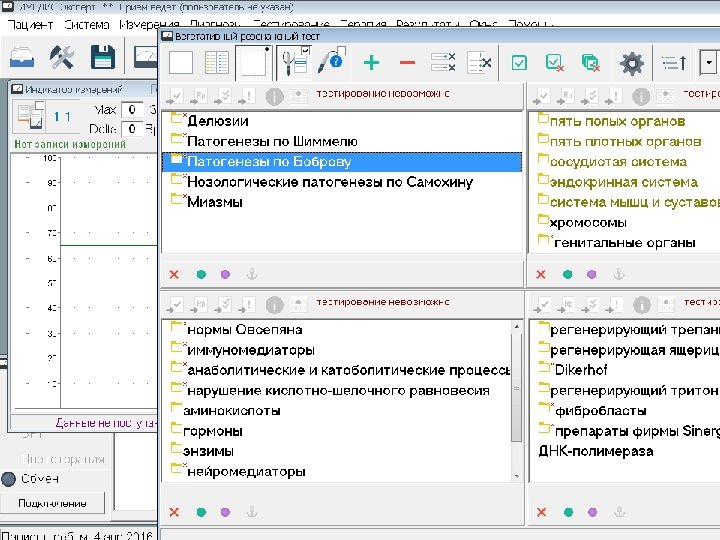Screen dimensions: 720x540
Task: Open the Система menu
Action: tap(87, 24)
